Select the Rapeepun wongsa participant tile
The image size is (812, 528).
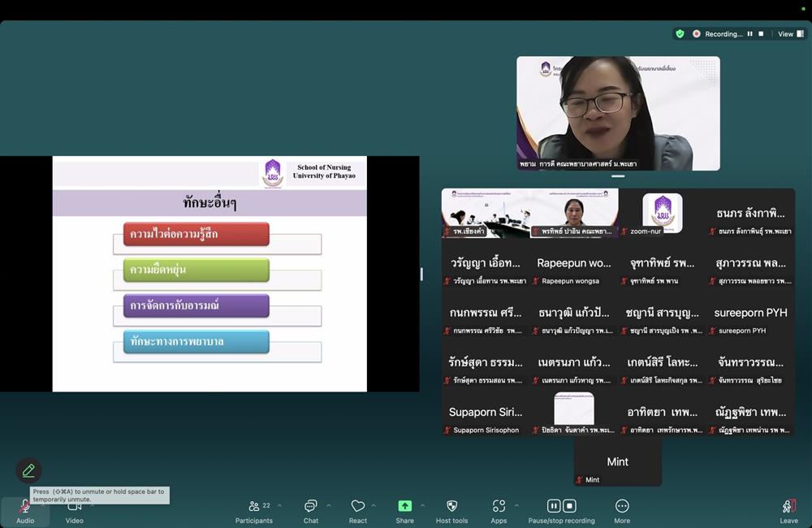574,270
